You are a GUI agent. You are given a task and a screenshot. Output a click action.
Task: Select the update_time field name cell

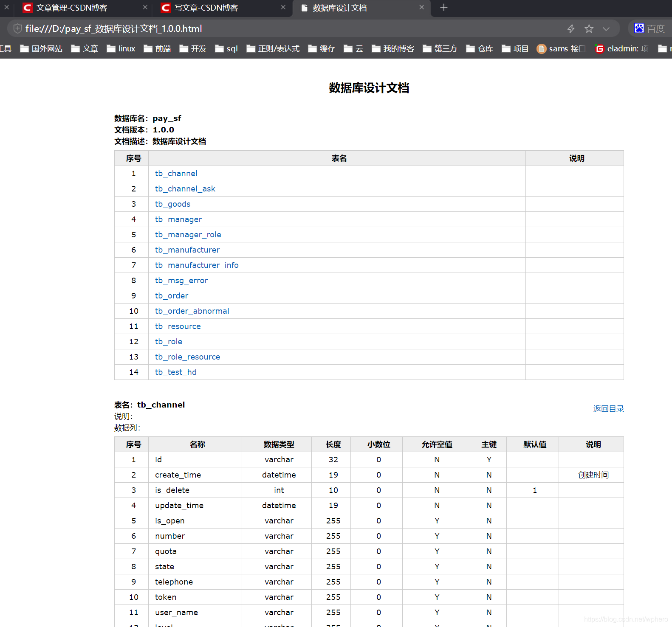click(x=195, y=506)
